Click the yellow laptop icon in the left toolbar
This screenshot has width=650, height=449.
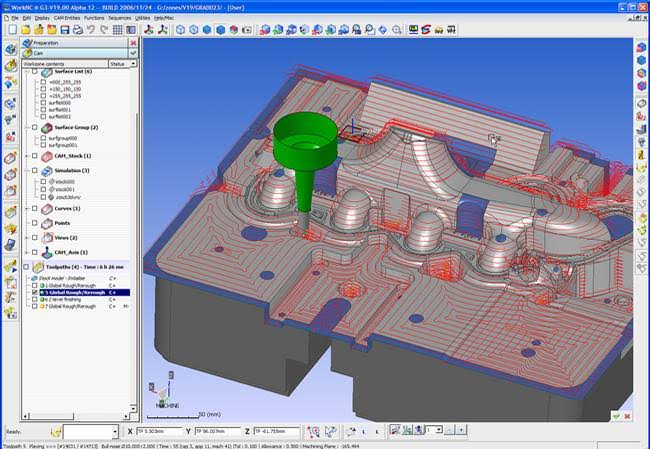click(x=11, y=245)
